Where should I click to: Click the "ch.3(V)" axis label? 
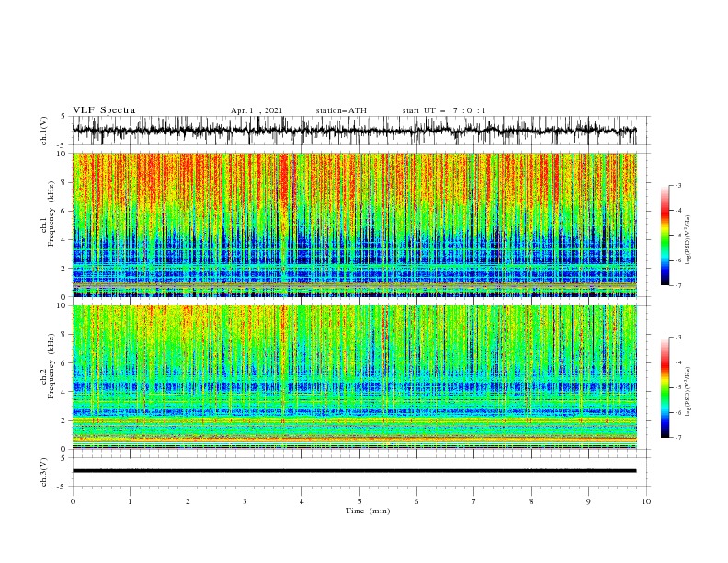pos(44,472)
